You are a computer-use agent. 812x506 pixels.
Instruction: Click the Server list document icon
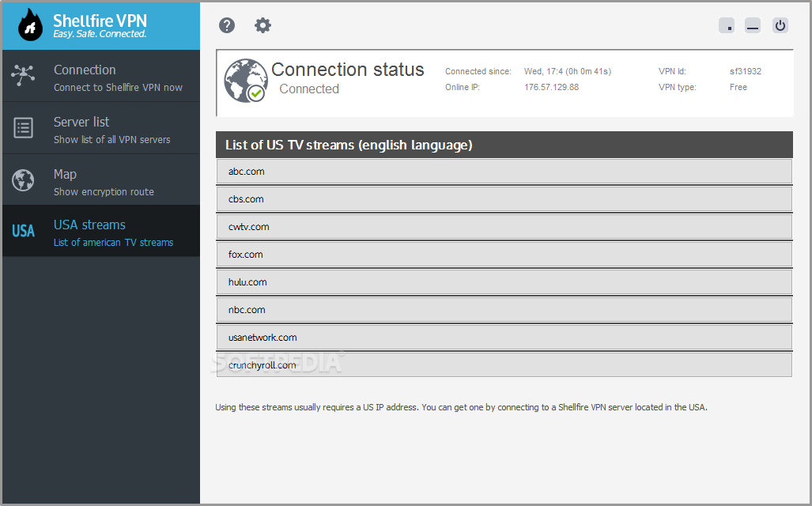click(x=23, y=128)
